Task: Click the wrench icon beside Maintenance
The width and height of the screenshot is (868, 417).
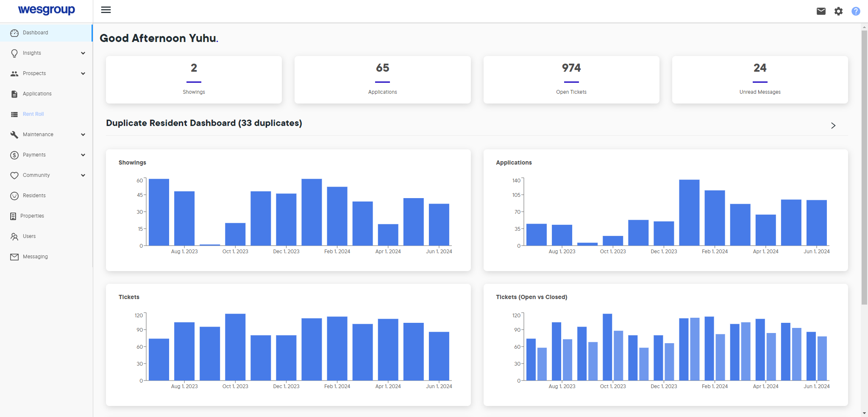Action: pyautogui.click(x=14, y=134)
